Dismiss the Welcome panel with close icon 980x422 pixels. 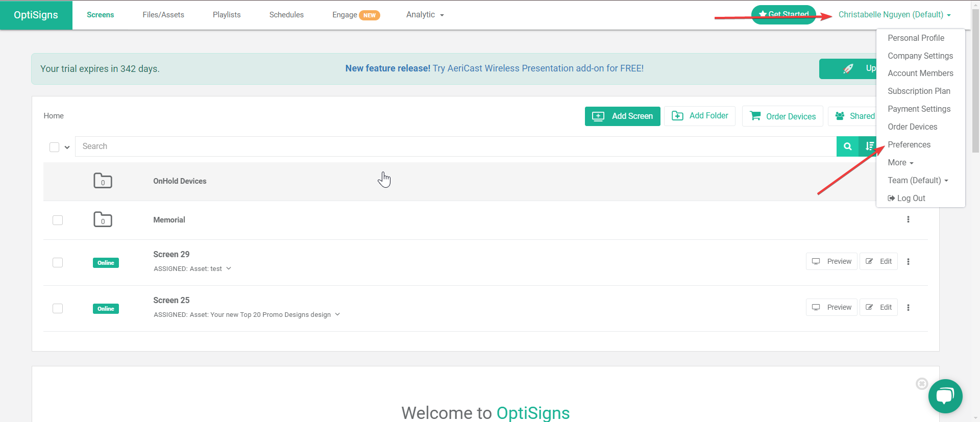click(x=921, y=383)
